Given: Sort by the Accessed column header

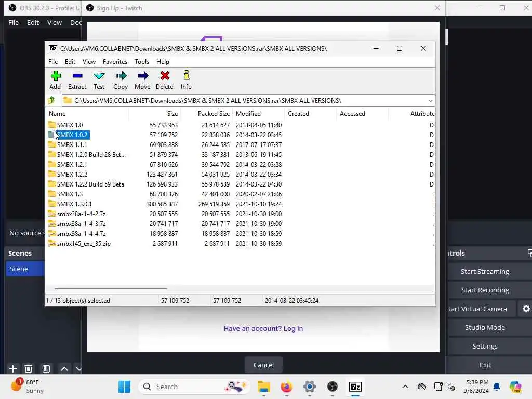Looking at the screenshot, I should [362, 114].
